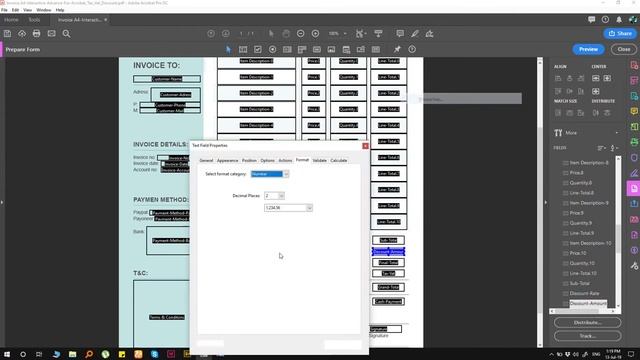
Task: Switch to the Validate tab
Action: (x=319, y=161)
